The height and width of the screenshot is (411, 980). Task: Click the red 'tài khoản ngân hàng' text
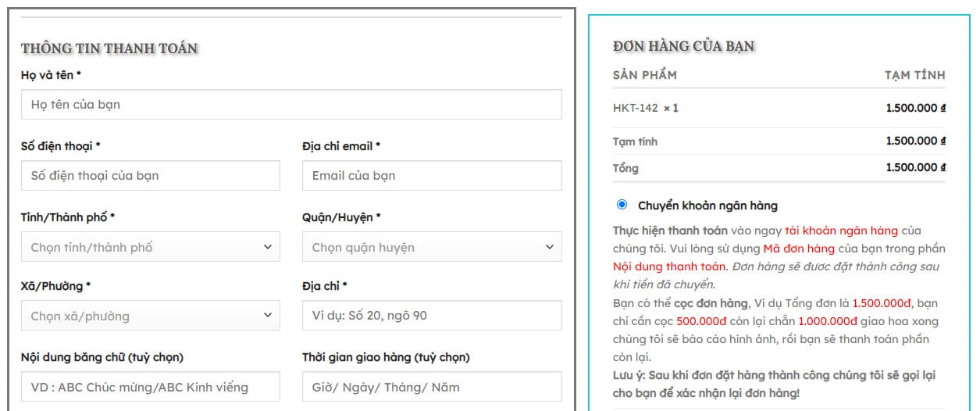point(841,231)
